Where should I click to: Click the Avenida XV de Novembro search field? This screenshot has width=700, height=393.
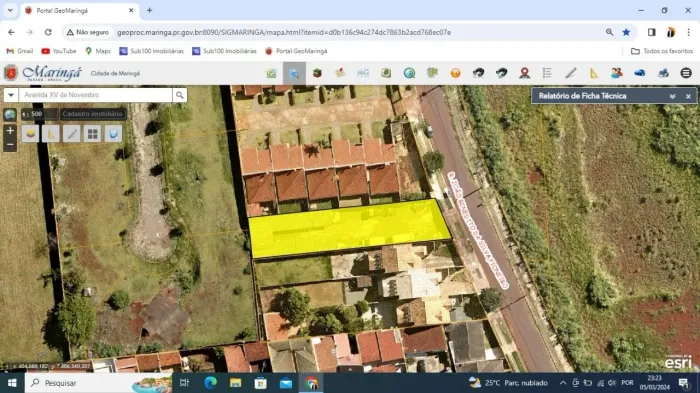95,95
